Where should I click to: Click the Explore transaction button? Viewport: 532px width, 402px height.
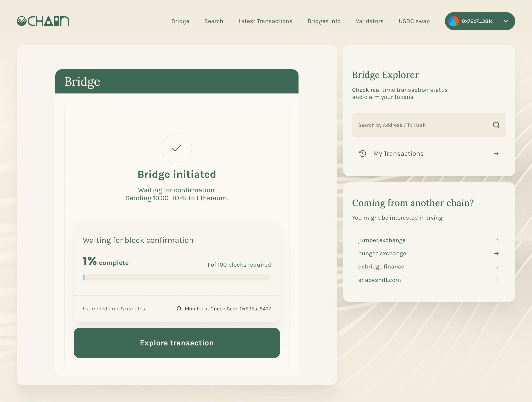[177, 343]
